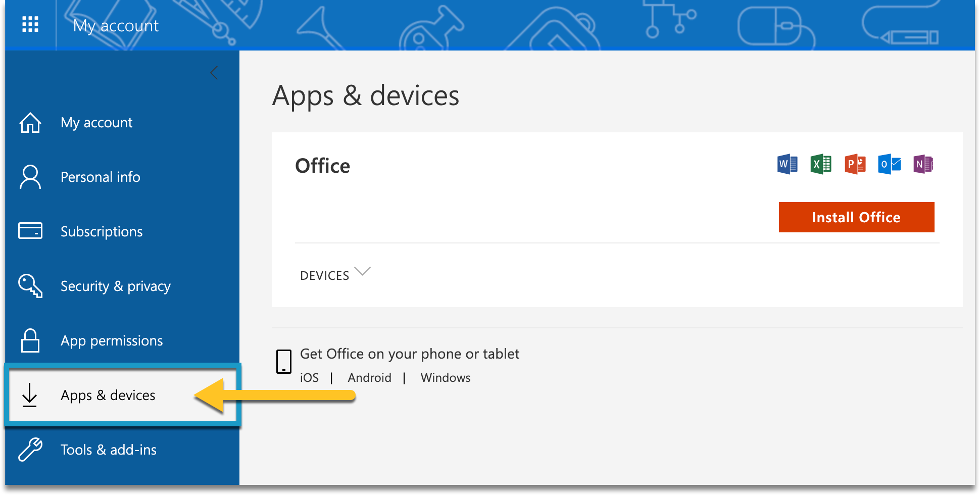Click the phone icon beside Get Office

[284, 362]
